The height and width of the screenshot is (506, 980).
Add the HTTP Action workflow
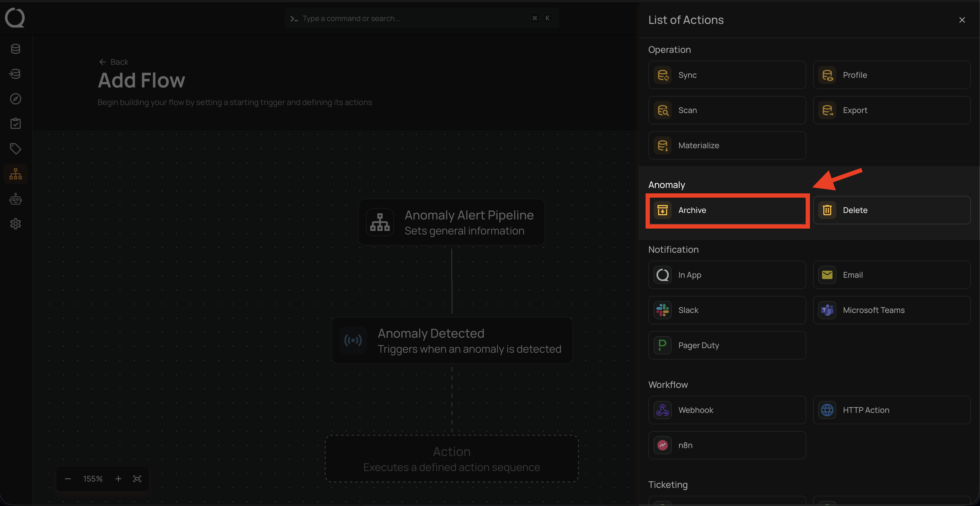(x=891, y=410)
